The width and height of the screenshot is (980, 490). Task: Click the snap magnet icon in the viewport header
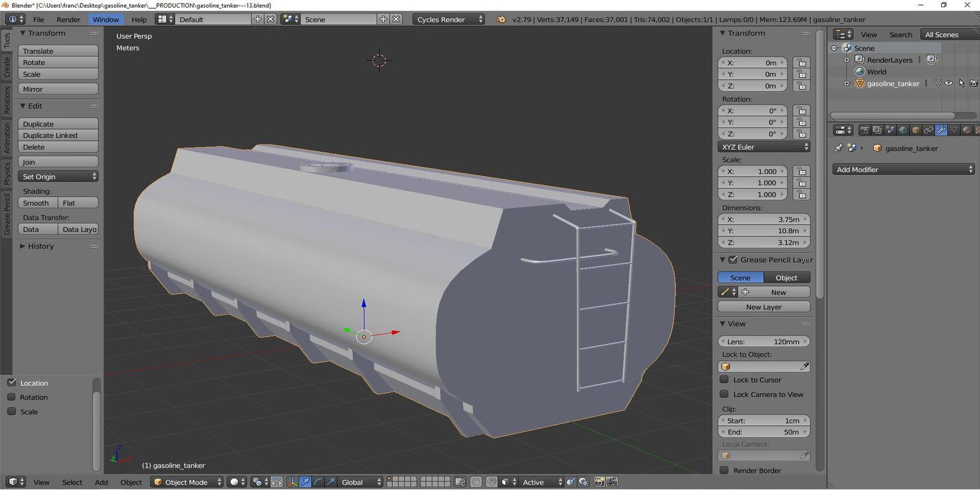492,482
